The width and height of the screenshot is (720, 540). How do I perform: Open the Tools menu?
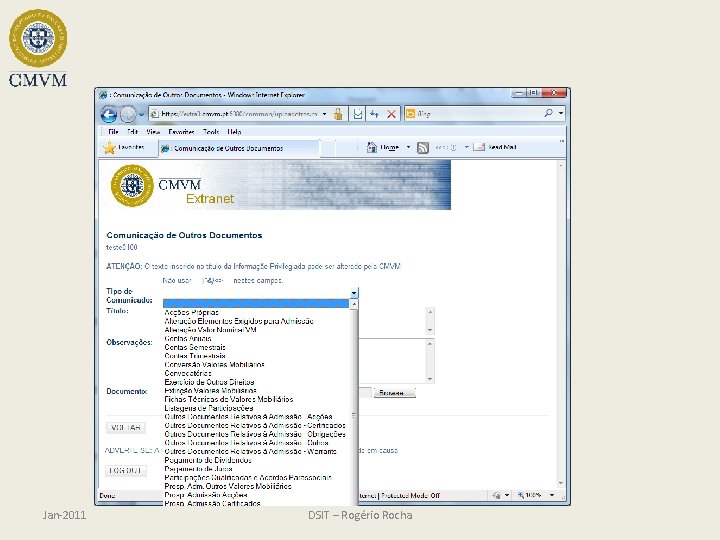point(211,132)
